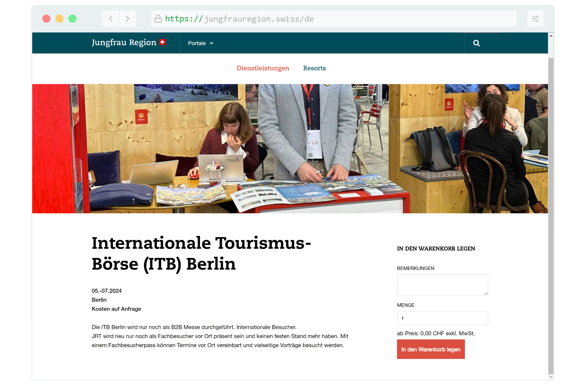Screen dimensions: 586x392
Task: Click the padlock icon in address bar
Action: tap(158, 19)
